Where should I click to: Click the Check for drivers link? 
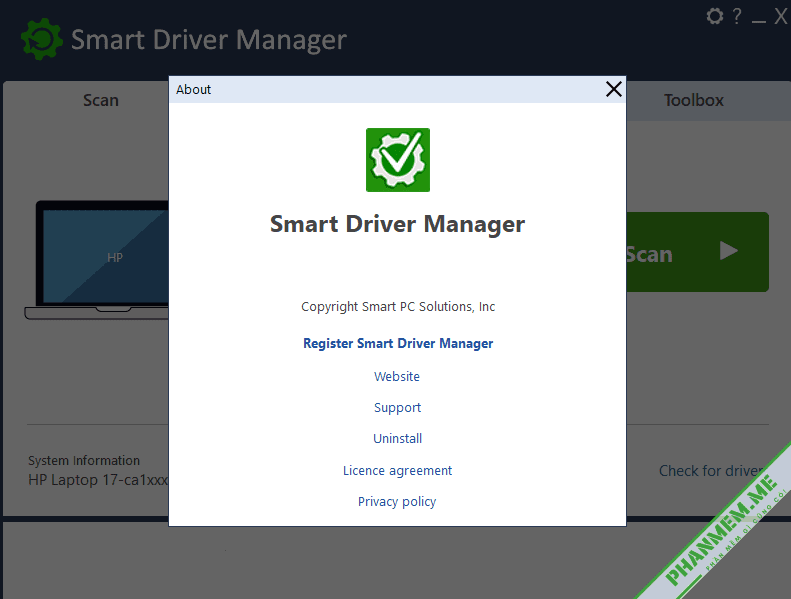coord(711,471)
